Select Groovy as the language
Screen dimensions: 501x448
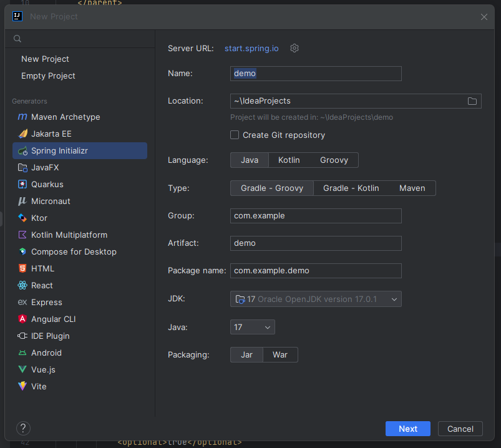click(334, 160)
